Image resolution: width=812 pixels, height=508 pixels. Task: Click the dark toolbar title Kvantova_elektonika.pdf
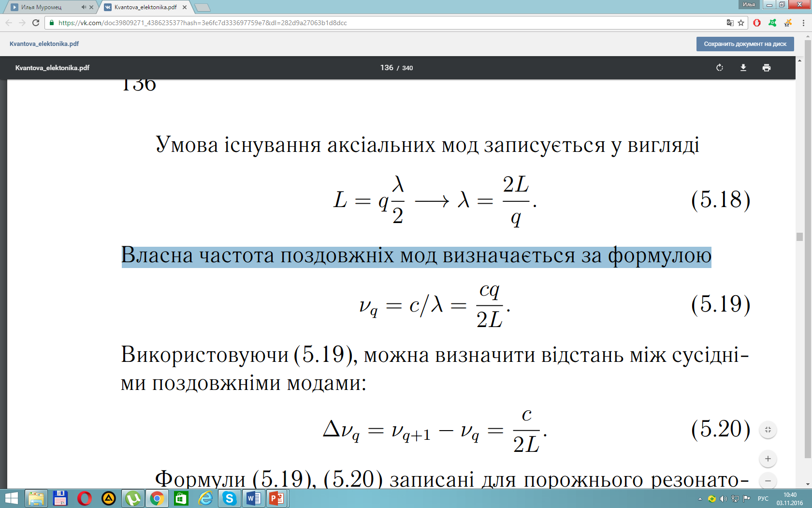coord(52,68)
